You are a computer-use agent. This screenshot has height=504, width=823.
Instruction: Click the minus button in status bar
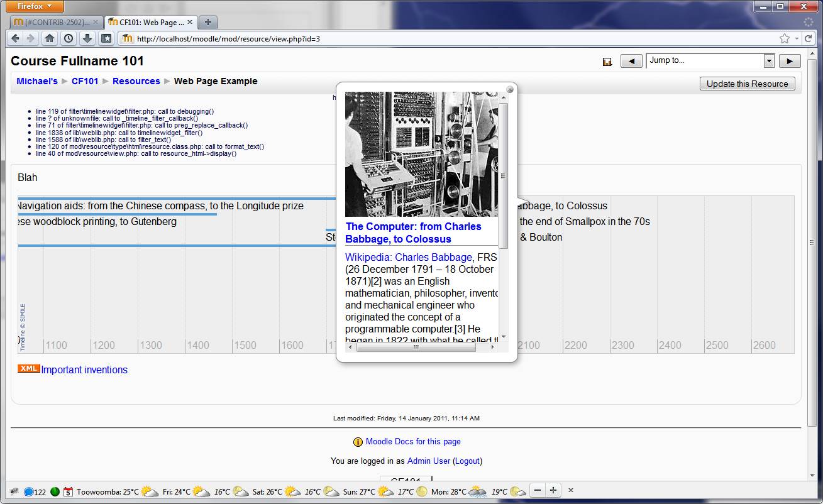537,490
